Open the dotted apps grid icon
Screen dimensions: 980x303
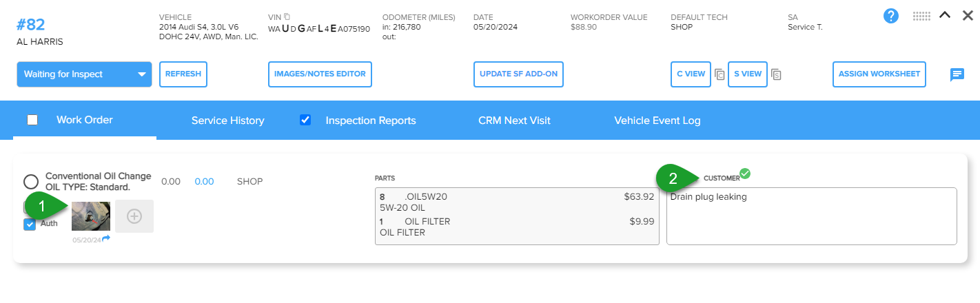pos(921,17)
